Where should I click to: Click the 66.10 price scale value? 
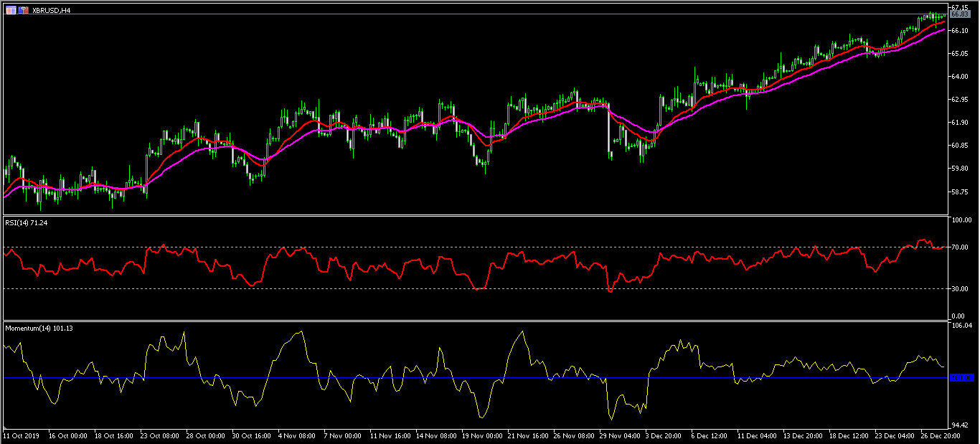pyautogui.click(x=959, y=30)
